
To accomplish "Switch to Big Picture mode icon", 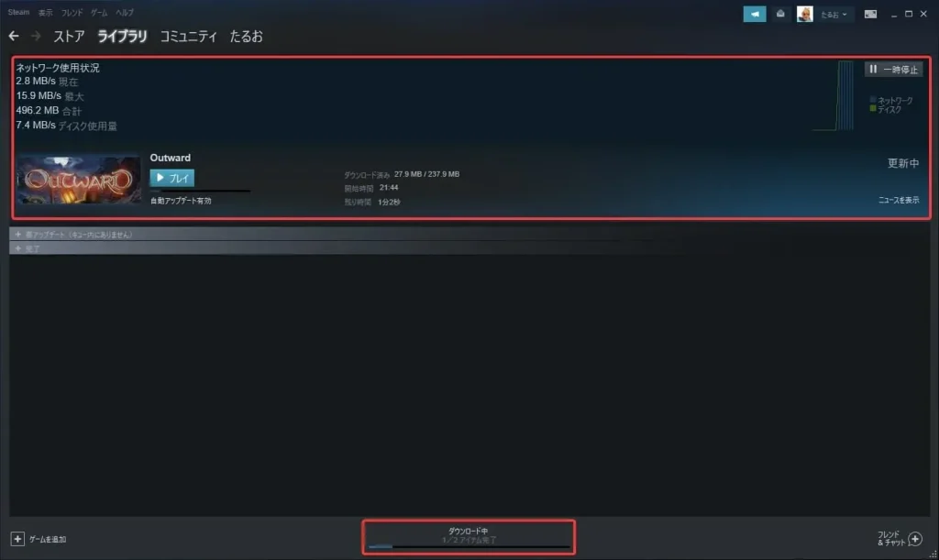I will click(x=870, y=14).
